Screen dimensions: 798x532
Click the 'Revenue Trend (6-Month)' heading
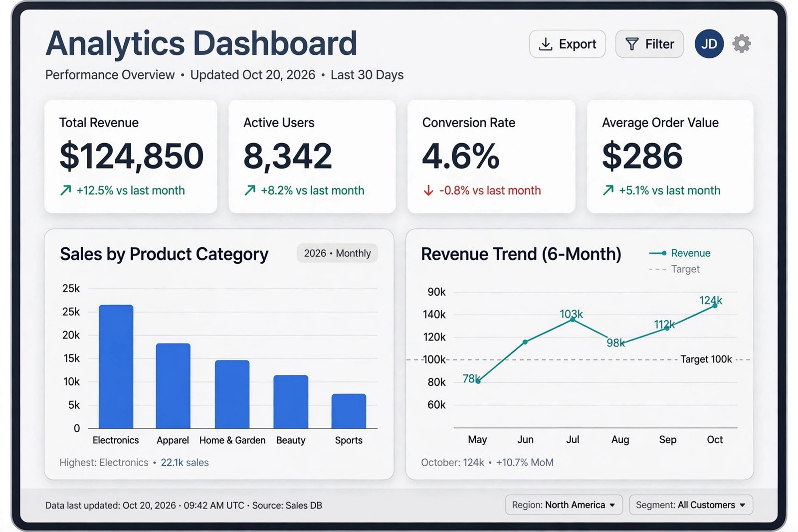(521, 254)
